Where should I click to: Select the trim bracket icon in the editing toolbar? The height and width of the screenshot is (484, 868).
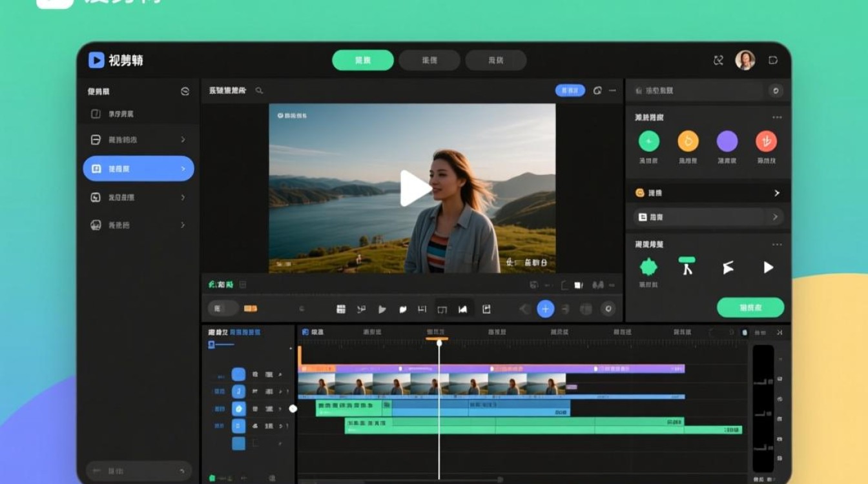[422, 309]
